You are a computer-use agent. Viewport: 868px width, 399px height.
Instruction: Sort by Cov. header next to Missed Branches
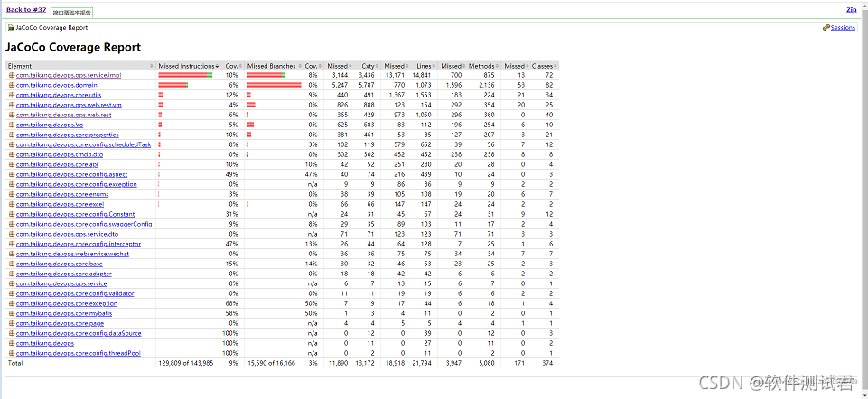[313, 66]
